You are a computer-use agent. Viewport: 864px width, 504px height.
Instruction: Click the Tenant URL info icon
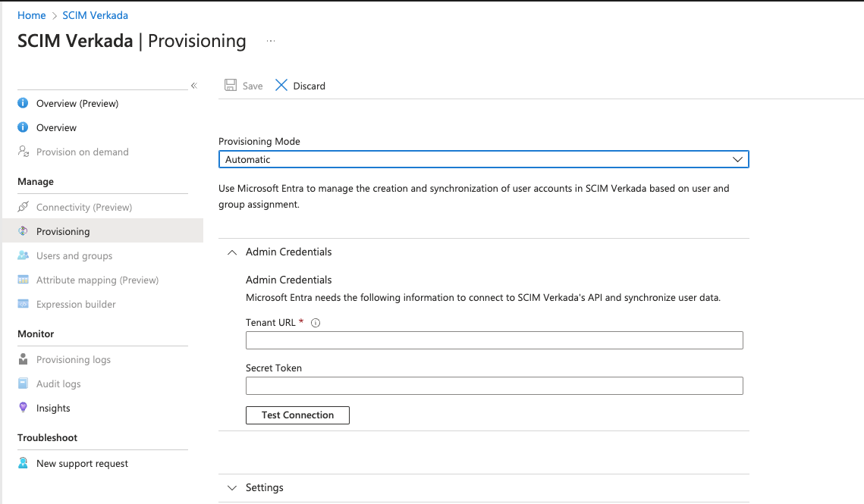pyautogui.click(x=316, y=323)
